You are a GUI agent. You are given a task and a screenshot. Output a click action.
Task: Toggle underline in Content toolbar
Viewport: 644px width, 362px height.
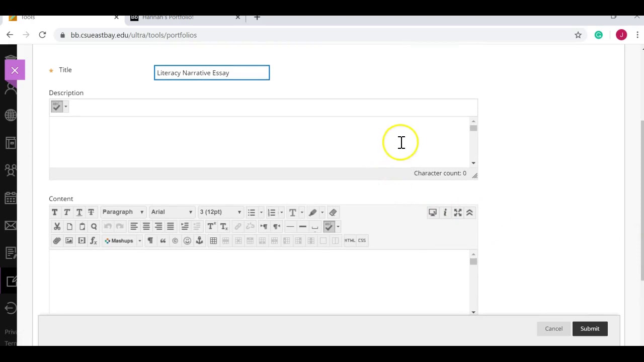pos(79,212)
